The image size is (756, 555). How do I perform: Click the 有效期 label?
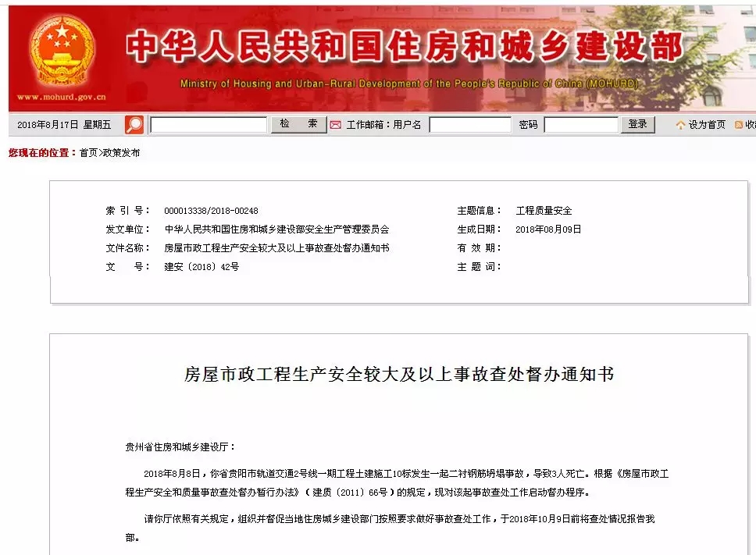[480, 248]
